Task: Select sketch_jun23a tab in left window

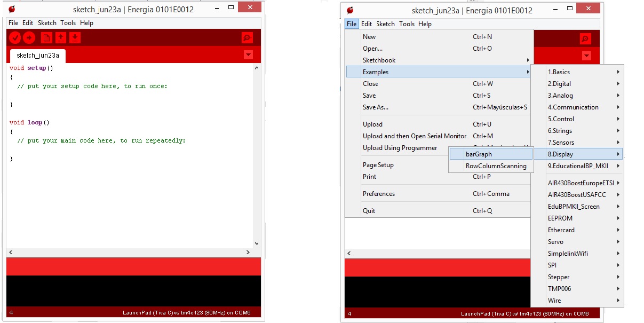Action: [x=37, y=55]
